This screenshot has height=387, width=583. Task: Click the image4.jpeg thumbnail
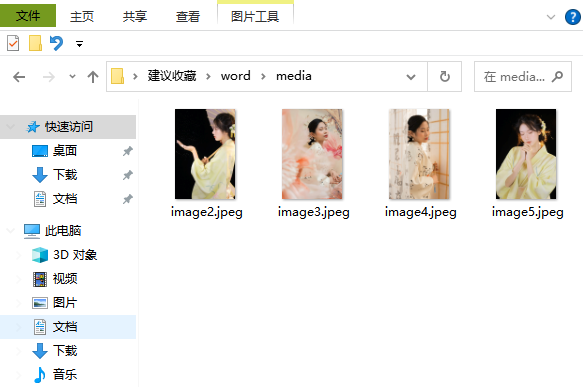click(419, 154)
